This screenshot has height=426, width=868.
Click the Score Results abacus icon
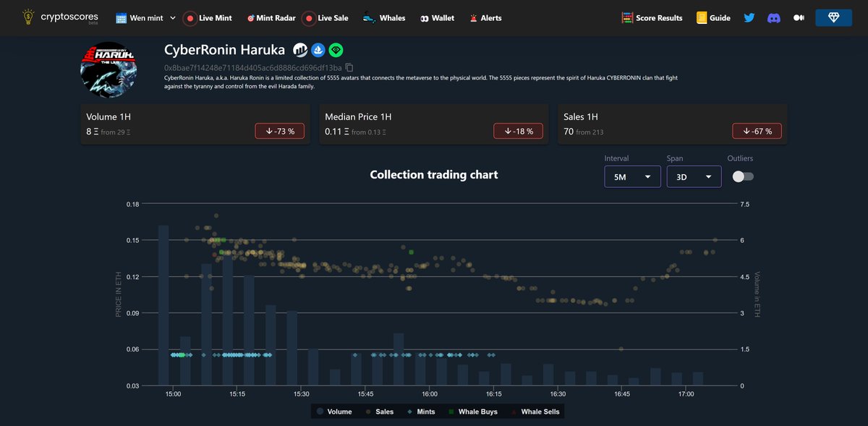click(627, 18)
